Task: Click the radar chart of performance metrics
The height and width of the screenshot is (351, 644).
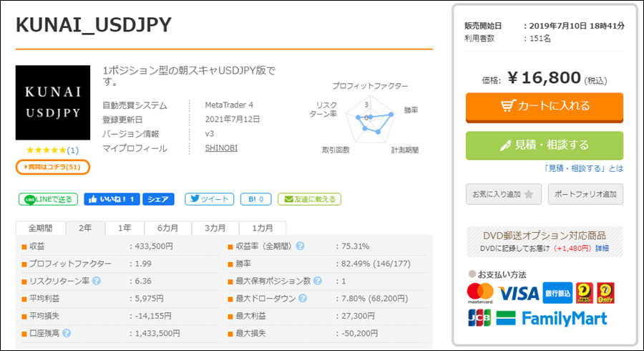Action: (370, 120)
